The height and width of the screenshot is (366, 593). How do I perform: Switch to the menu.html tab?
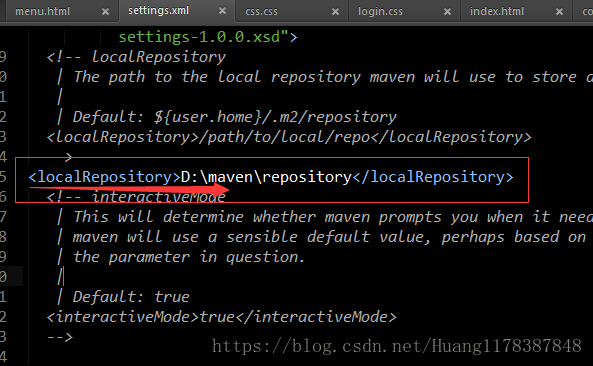click(x=42, y=11)
